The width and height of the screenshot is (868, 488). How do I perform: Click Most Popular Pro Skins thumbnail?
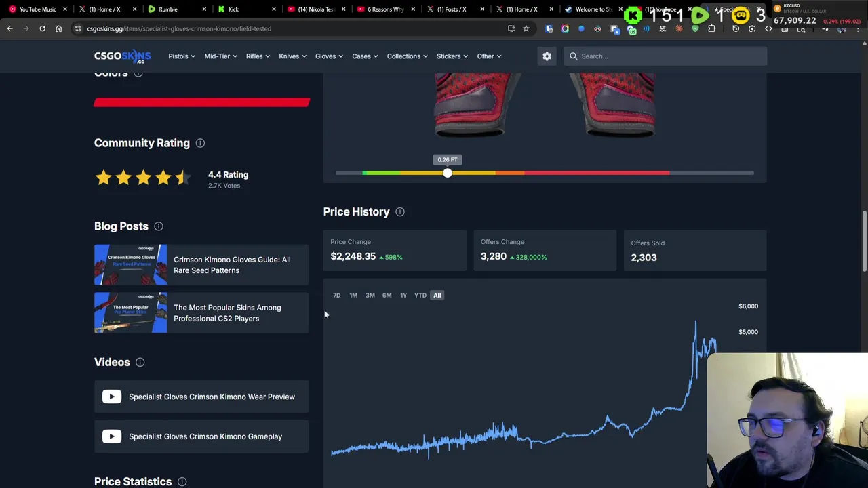click(130, 313)
